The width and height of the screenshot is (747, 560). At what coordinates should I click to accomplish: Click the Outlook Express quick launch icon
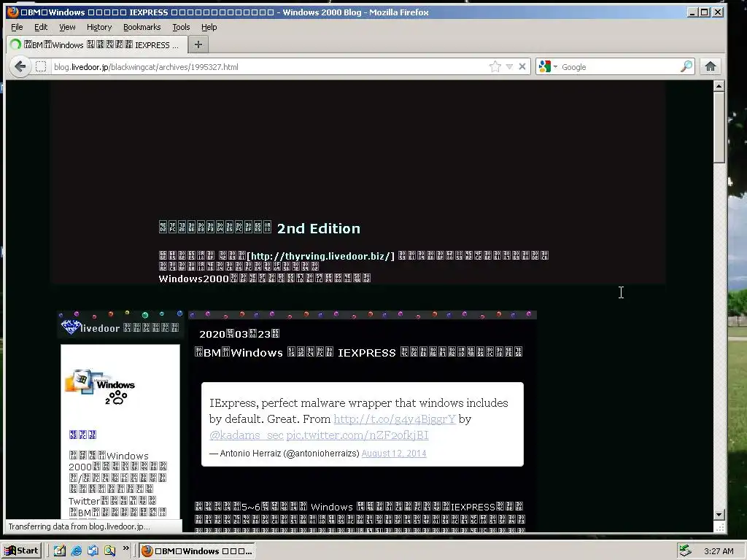[x=93, y=551]
